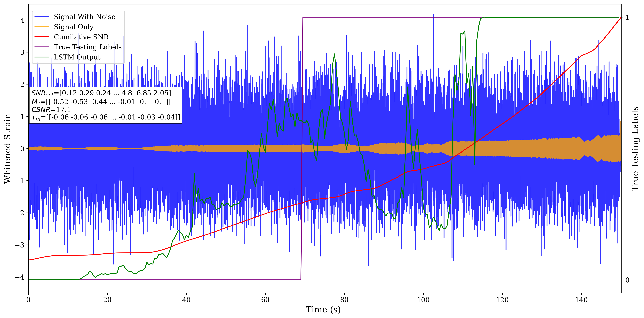Click the T_m values annotation line
Image resolution: width=644 pixels, height=318 pixels.
pos(105,117)
